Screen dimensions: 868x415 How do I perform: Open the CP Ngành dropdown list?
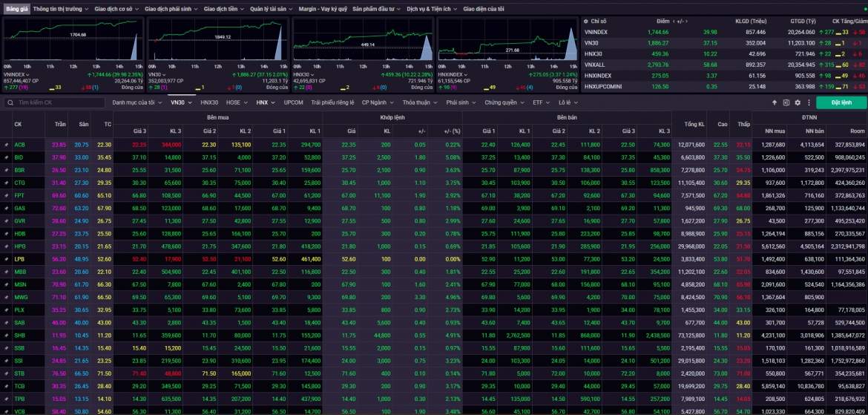378,102
